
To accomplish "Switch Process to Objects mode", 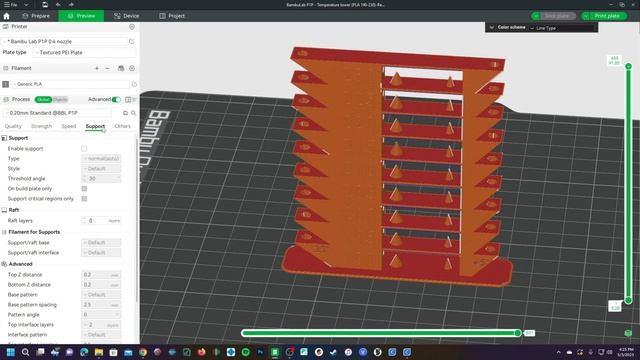I will [x=60, y=100].
